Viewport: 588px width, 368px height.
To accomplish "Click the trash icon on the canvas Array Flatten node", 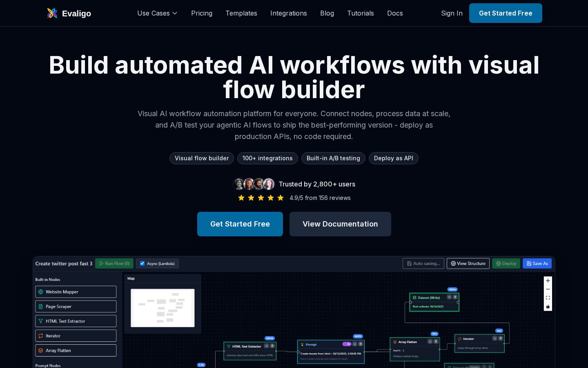I will click(x=436, y=341).
